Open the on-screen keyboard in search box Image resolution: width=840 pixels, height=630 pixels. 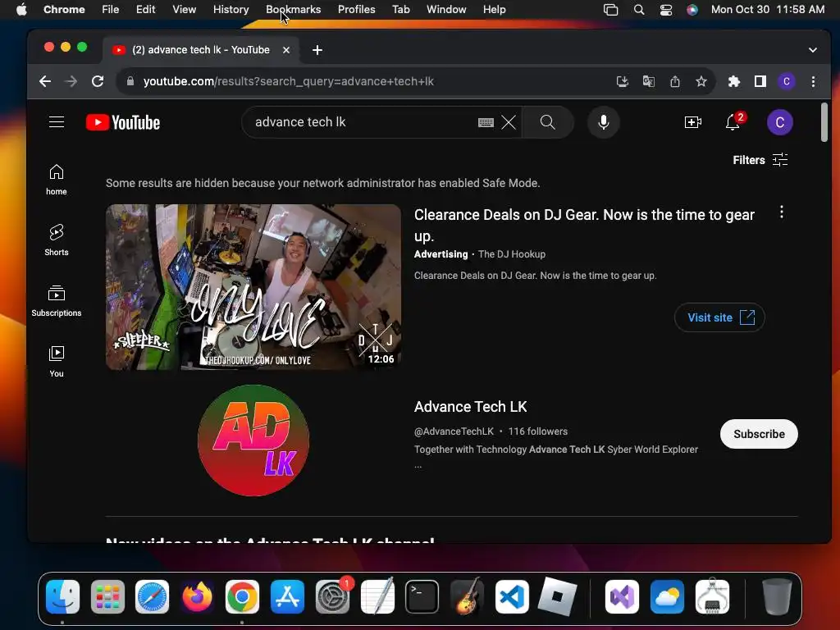tap(486, 123)
